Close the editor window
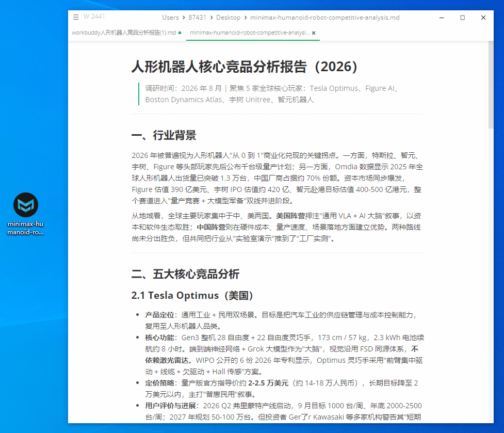Viewport: 504px width, 433px height. point(483,18)
